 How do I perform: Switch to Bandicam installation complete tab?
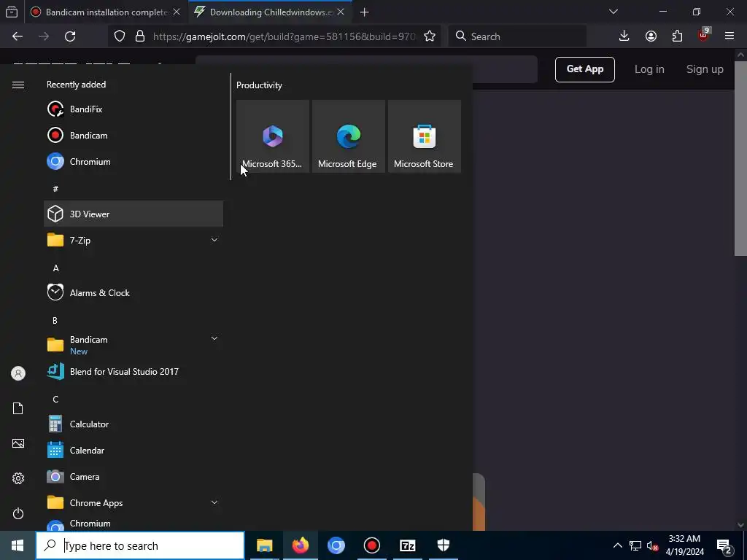click(x=106, y=12)
